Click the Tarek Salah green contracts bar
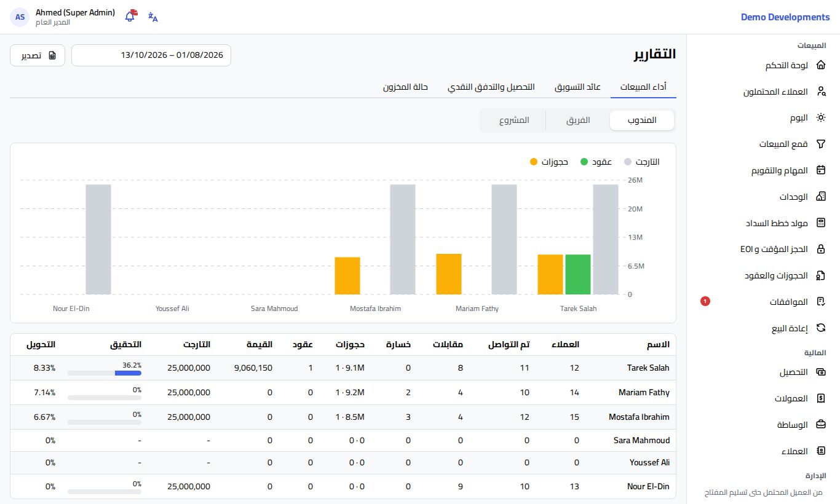Screen dimensions: 840x504 578,274
